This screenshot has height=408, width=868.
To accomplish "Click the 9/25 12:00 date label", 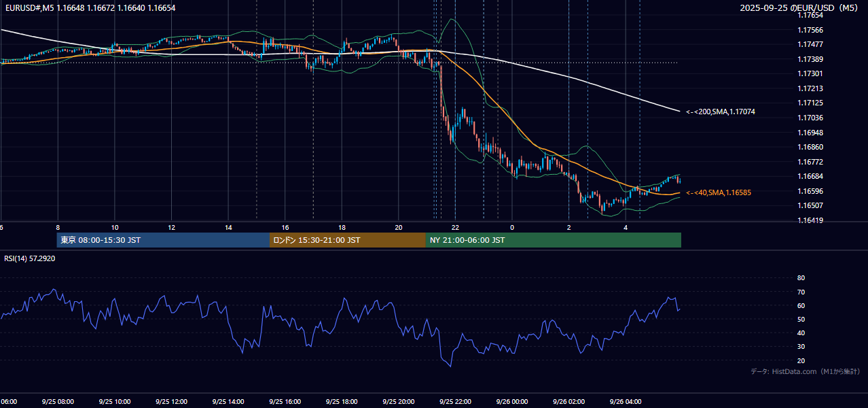I will 171,402.
